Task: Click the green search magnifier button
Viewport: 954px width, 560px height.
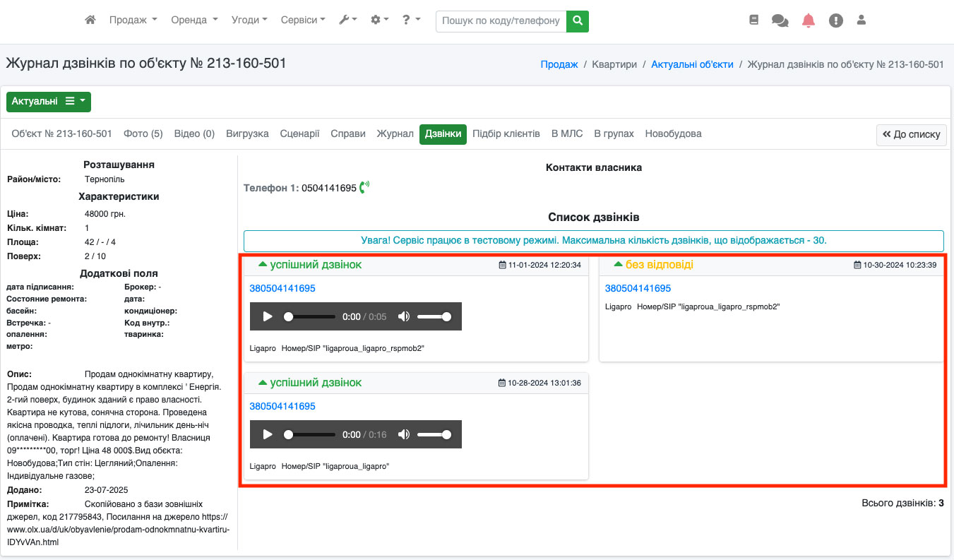Action: click(578, 21)
